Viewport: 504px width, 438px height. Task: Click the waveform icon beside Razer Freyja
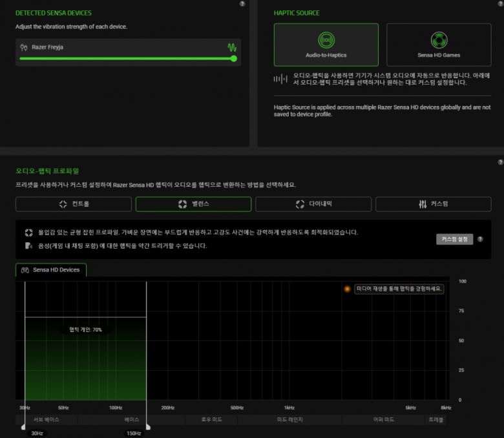tap(231, 47)
